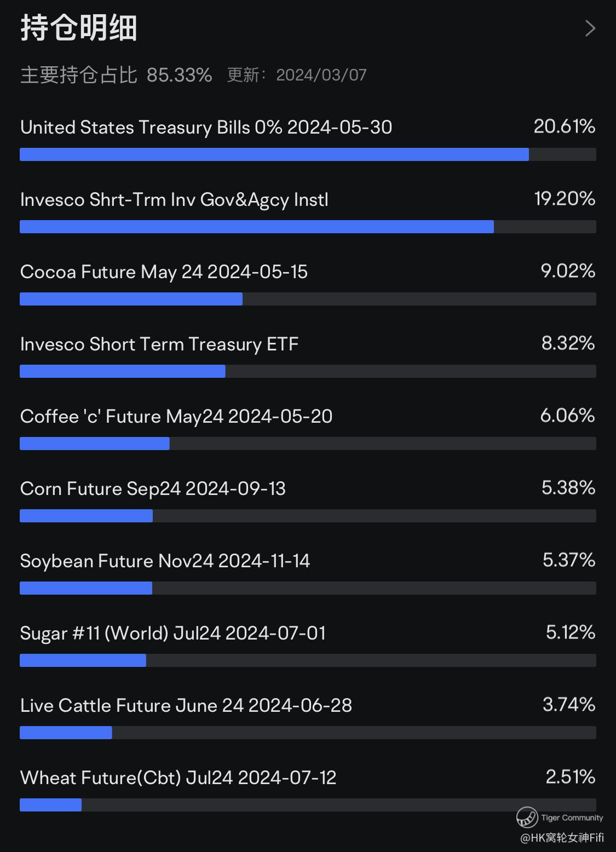This screenshot has width=616, height=852.
Task: Click the Tiger Community logo icon
Action: (x=527, y=817)
